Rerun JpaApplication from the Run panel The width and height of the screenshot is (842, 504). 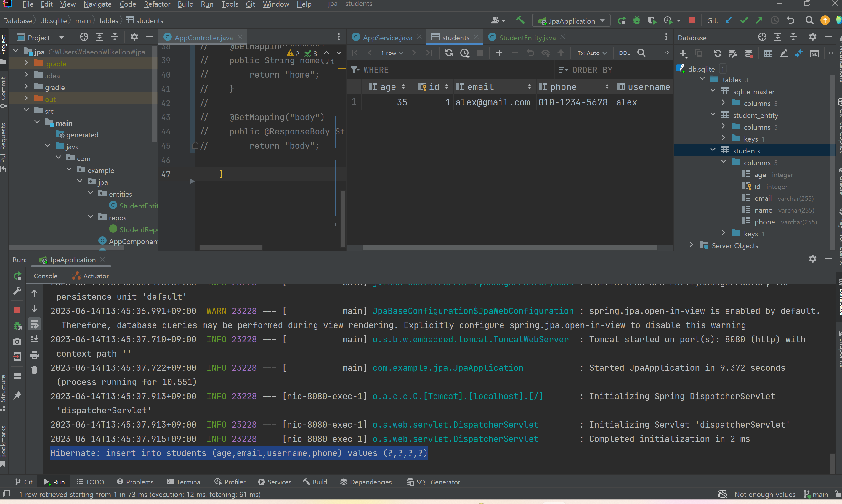click(17, 276)
